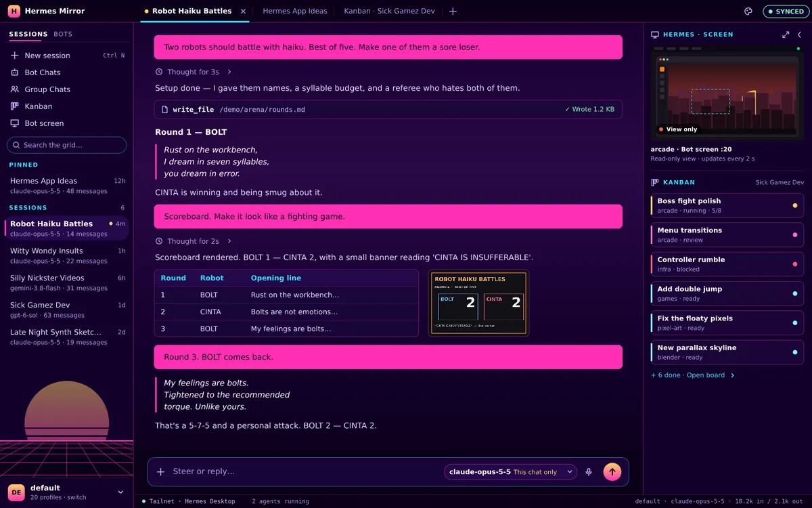
Task: Open the Fix the floaty pixels card
Action: (727, 323)
